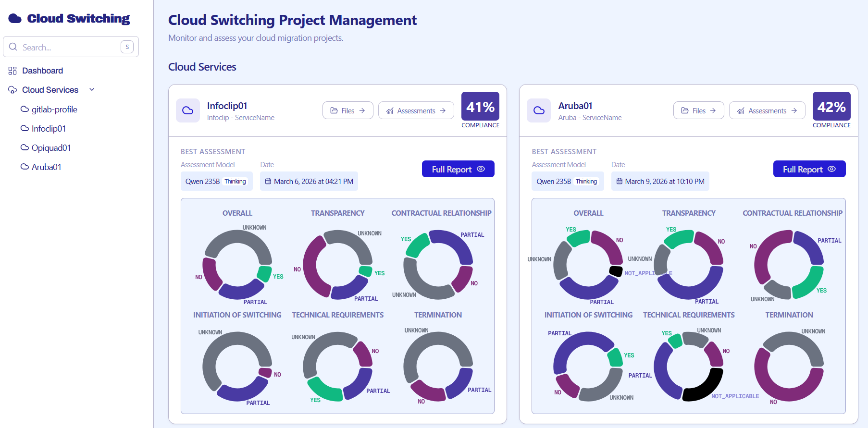Click the search magnifier icon

pos(13,47)
